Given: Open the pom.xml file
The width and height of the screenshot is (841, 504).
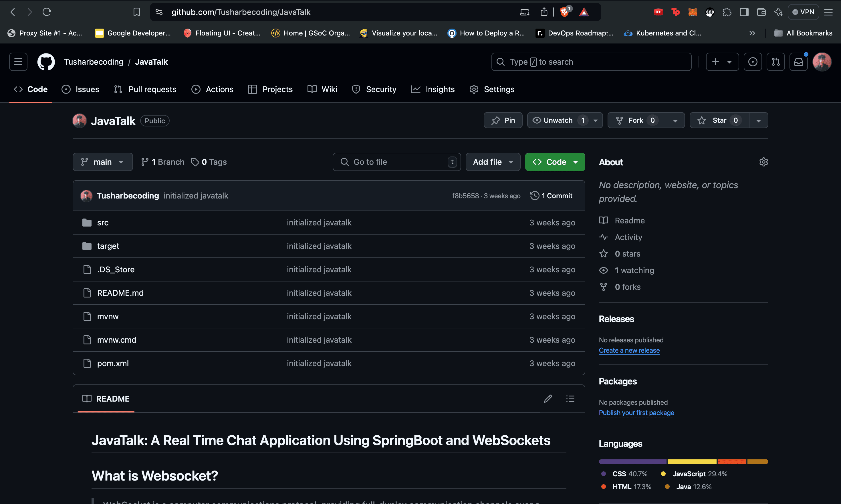Looking at the screenshot, I should tap(113, 363).
